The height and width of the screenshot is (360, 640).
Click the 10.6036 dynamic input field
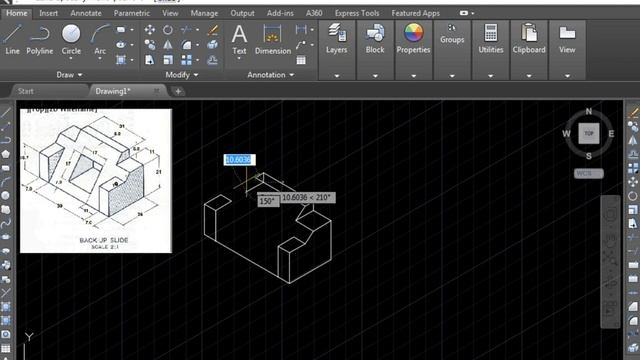(x=240, y=160)
